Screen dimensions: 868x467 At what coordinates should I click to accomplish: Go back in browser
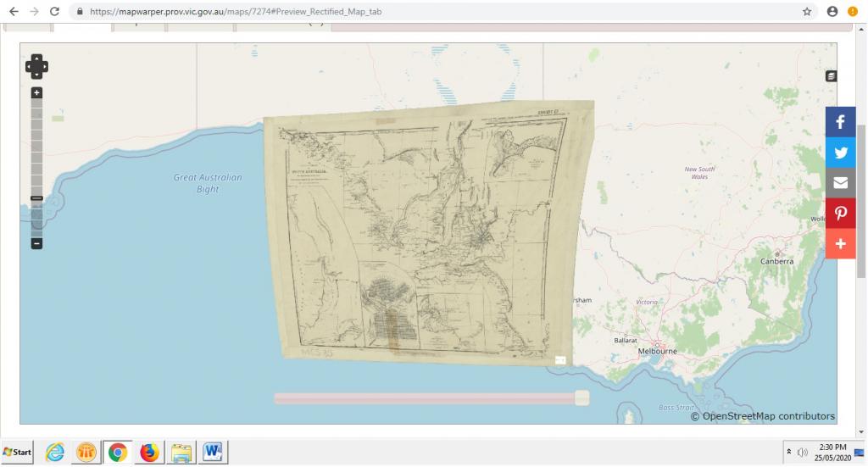pyautogui.click(x=14, y=11)
